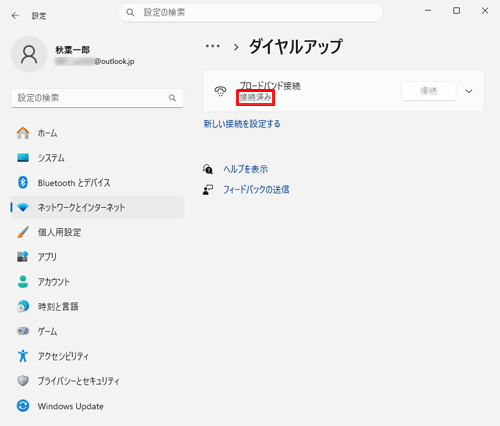Image resolution: width=500 pixels, height=426 pixels.
Task: Click the フィードバックの送信 link
Action: pyautogui.click(x=256, y=190)
